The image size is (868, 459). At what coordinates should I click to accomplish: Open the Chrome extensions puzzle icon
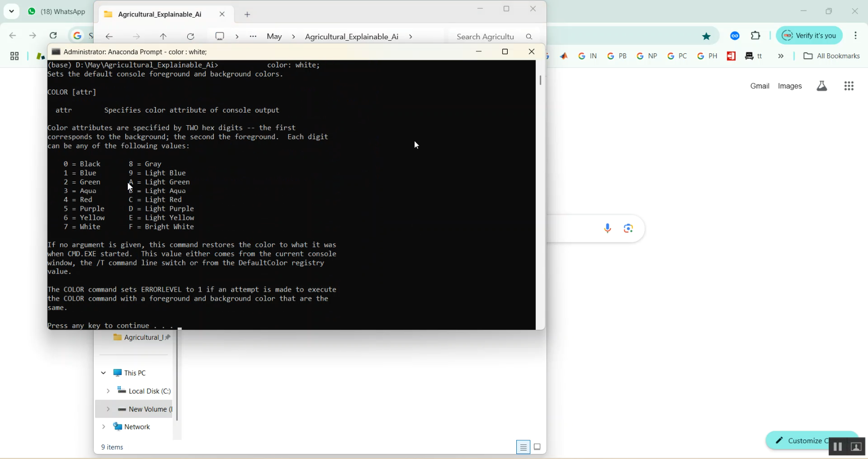point(756,35)
